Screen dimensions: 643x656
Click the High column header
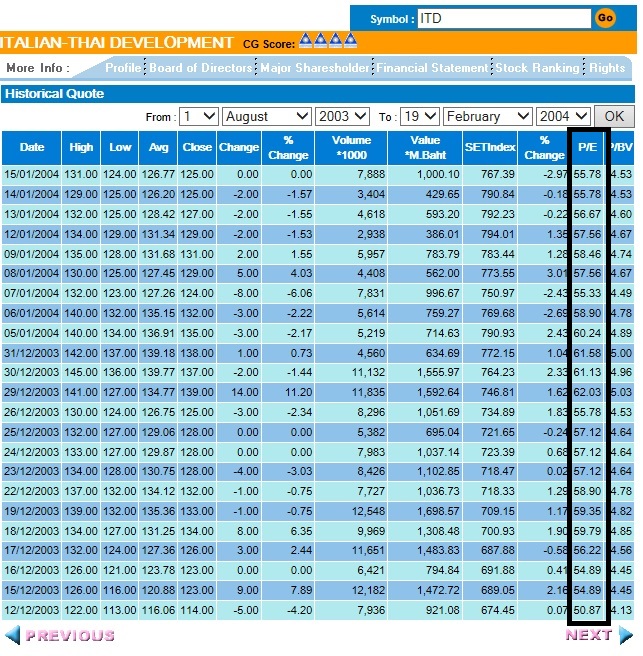[81, 148]
